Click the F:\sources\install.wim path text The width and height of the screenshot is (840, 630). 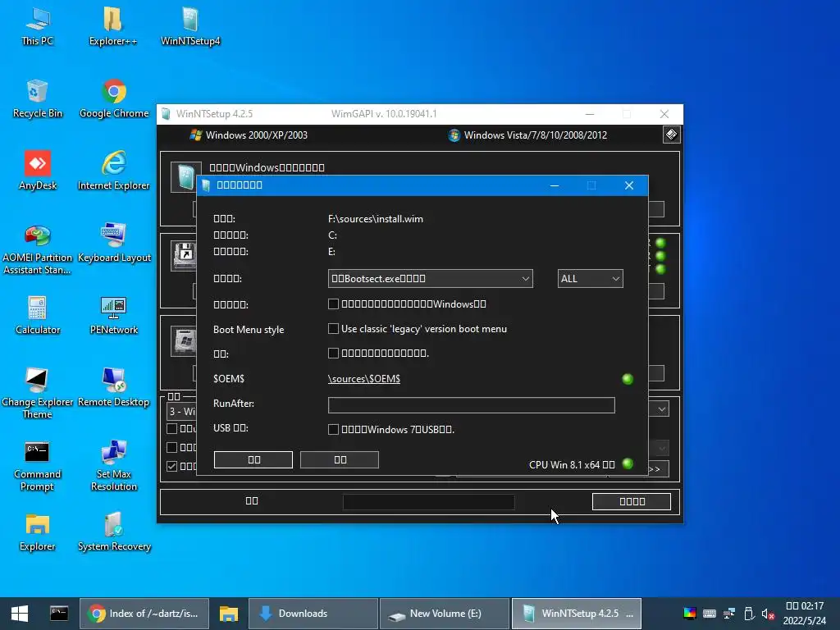[x=376, y=218]
